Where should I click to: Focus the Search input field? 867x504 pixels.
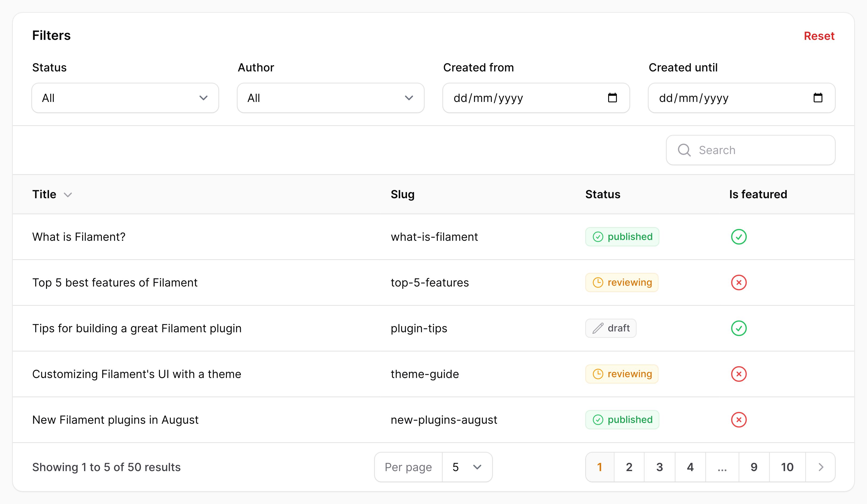[751, 150]
